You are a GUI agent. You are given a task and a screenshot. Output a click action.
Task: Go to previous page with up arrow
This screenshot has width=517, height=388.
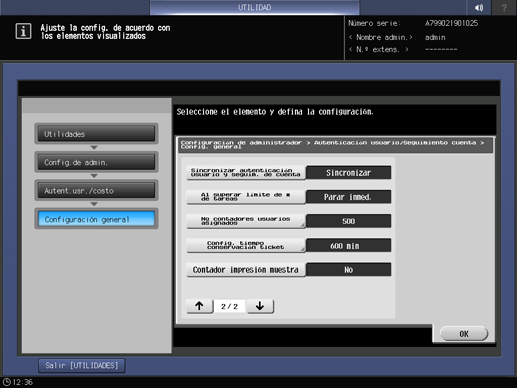pos(200,306)
